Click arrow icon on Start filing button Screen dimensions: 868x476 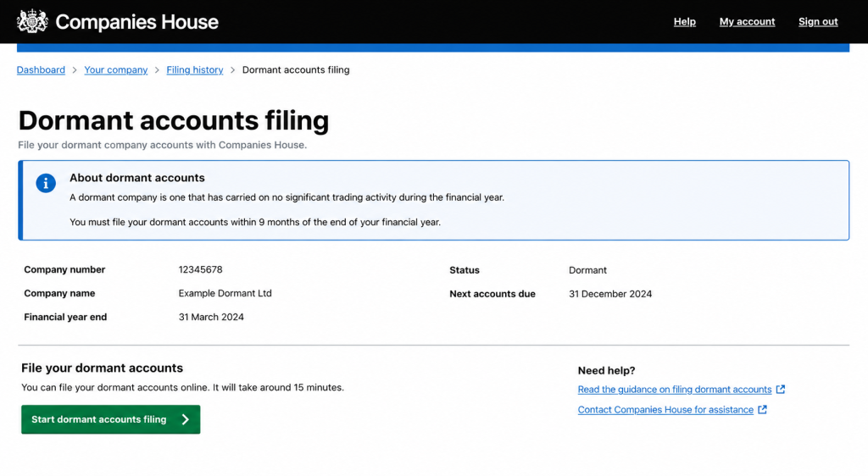(186, 419)
